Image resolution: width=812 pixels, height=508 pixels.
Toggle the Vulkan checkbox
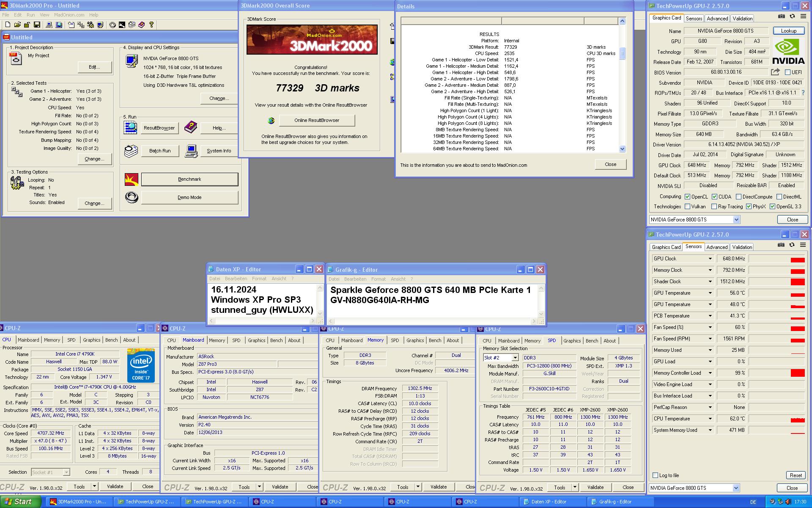[x=687, y=207]
